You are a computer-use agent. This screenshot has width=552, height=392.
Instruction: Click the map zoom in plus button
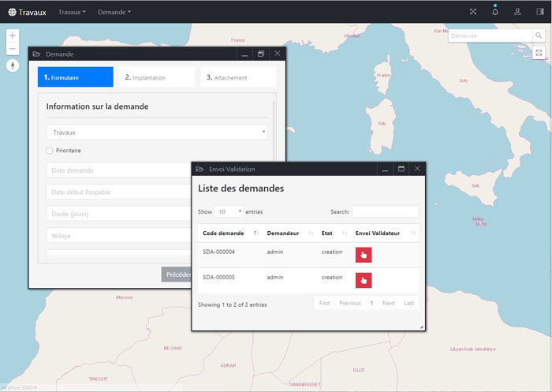click(13, 35)
